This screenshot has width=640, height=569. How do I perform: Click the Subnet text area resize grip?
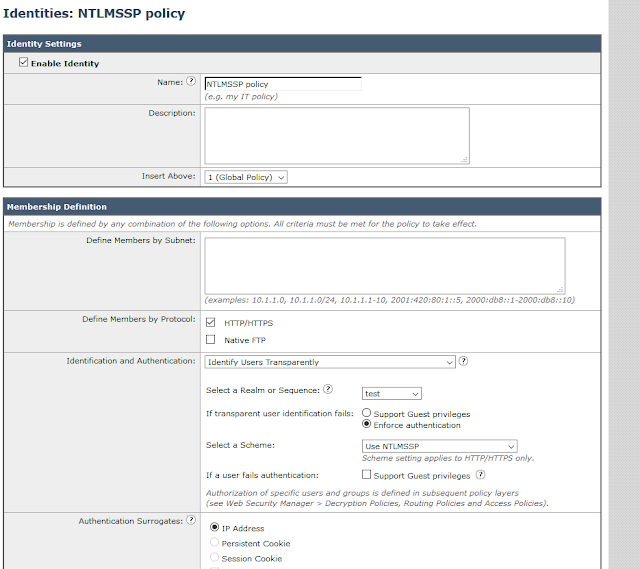click(x=560, y=290)
